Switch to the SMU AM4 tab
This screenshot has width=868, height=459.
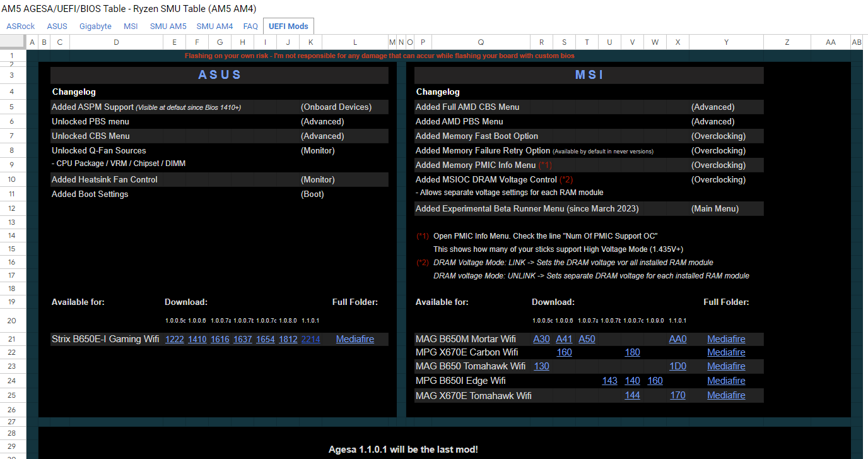[x=214, y=27]
